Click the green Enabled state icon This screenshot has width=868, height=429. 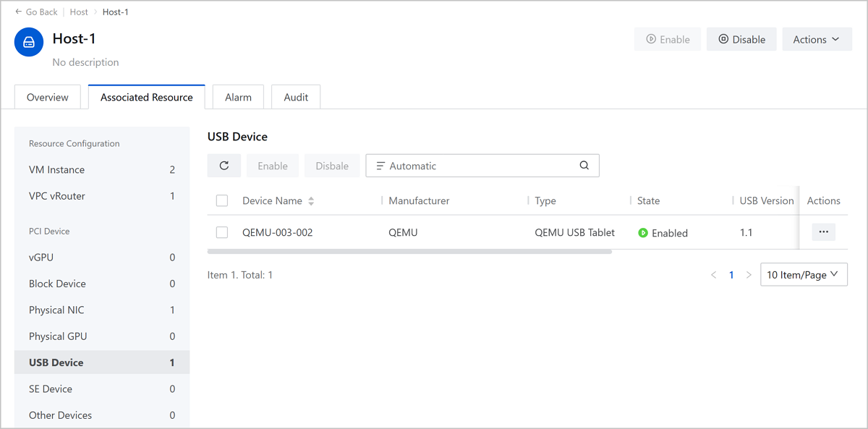coord(642,233)
